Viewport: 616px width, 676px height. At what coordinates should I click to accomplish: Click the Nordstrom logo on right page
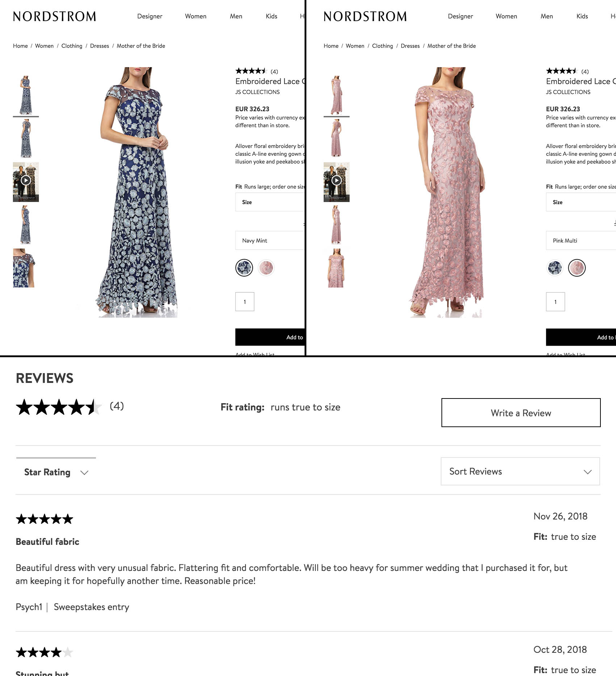click(x=365, y=16)
